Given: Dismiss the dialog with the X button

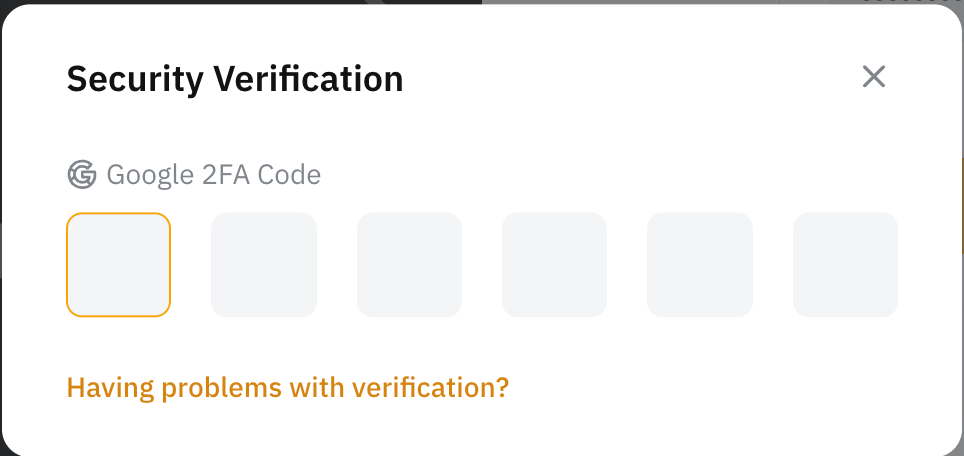Looking at the screenshot, I should (x=874, y=77).
